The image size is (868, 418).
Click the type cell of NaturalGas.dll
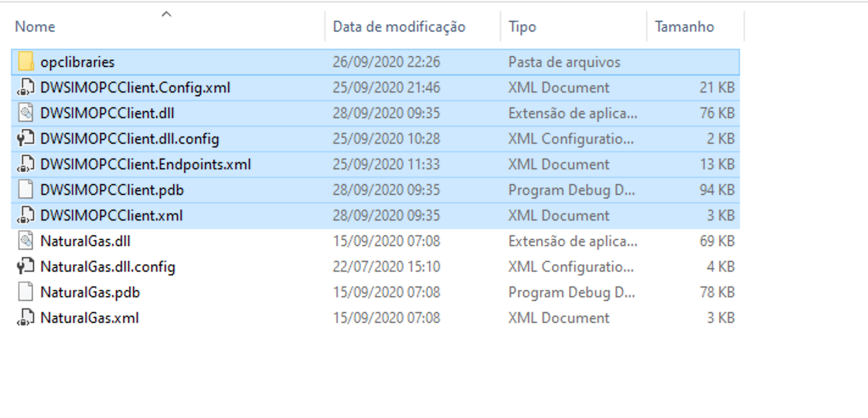[573, 241]
